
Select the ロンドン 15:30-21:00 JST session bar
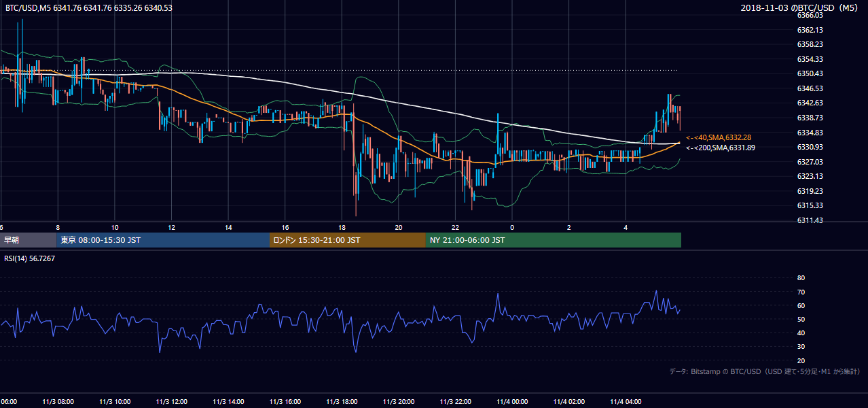[348, 240]
